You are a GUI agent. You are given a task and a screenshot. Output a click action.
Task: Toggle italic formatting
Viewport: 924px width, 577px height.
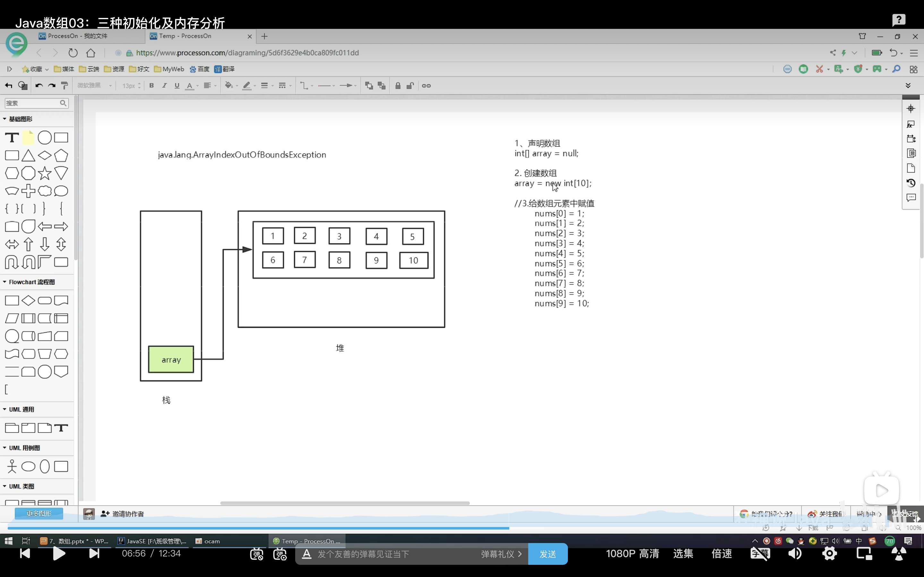tap(164, 86)
